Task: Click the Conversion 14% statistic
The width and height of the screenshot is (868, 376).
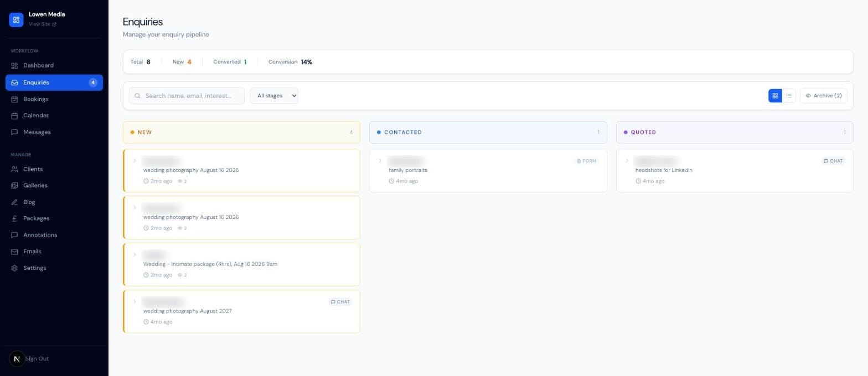Action: click(x=291, y=62)
